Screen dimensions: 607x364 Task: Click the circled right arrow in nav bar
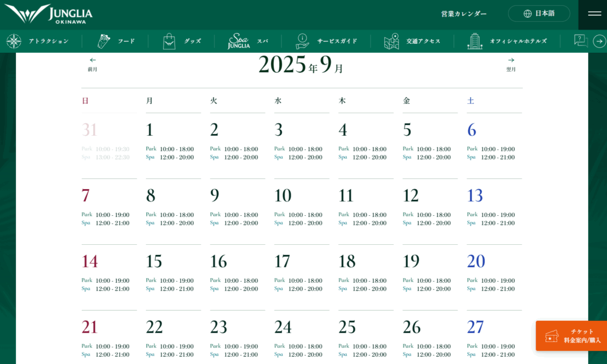point(599,41)
